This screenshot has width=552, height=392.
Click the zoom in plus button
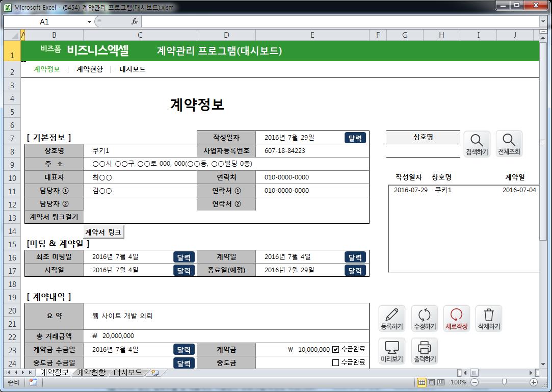pos(534,382)
